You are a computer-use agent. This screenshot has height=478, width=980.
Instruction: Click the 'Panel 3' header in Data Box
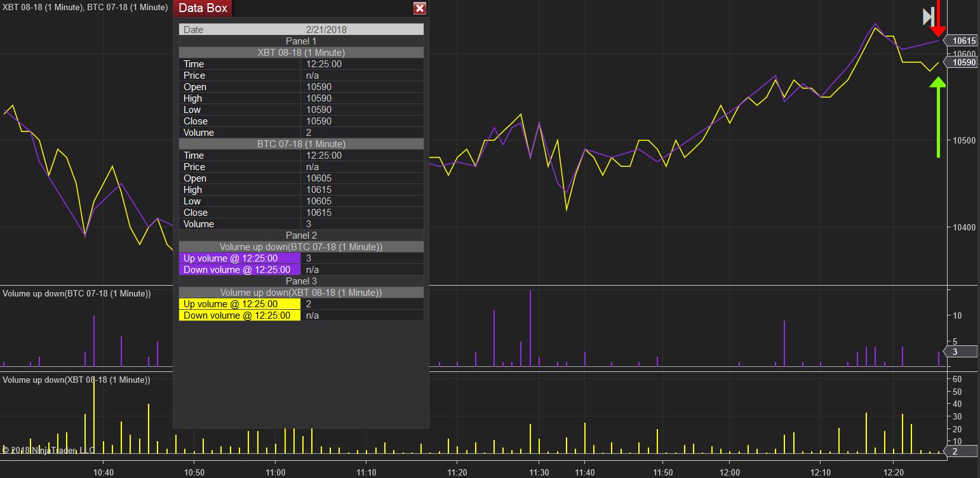pos(301,281)
